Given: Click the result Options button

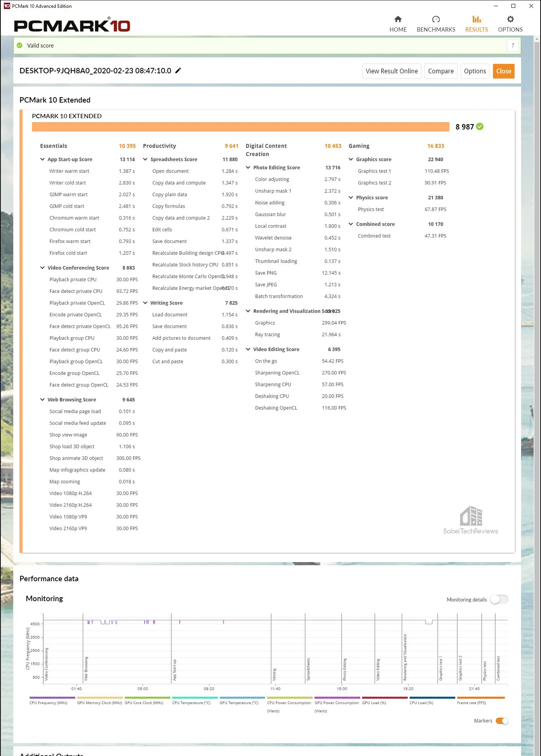Looking at the screenshot, I should [x=475, y=71].
